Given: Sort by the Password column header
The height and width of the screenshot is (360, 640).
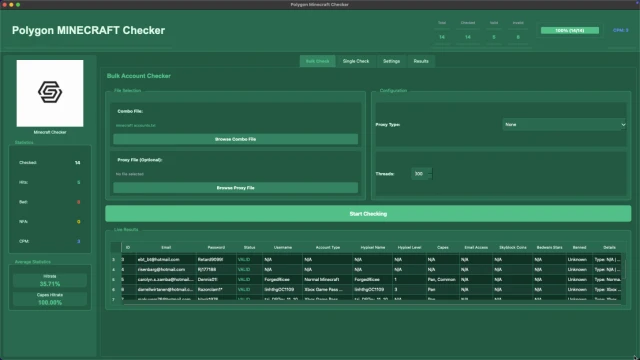Looking at the screenshot, I should [x=216, y=247].
